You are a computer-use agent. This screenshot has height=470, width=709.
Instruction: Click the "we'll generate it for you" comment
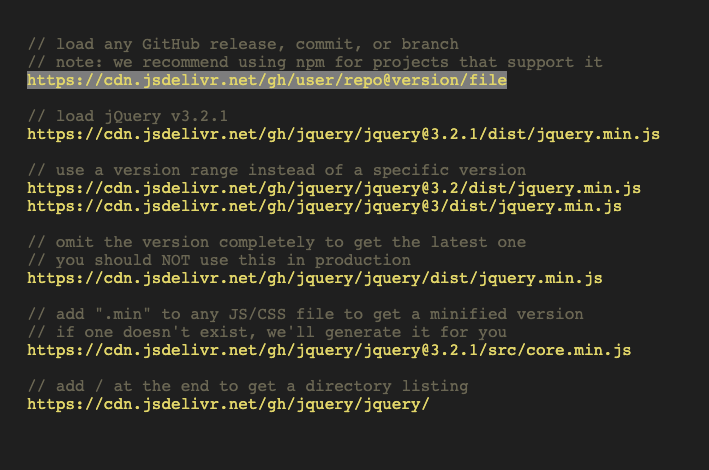[267, 332]
